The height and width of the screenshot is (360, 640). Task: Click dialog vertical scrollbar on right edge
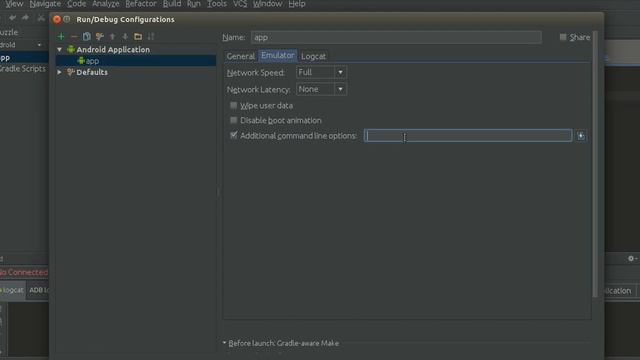pyautogui.click(x=595, y=163)
